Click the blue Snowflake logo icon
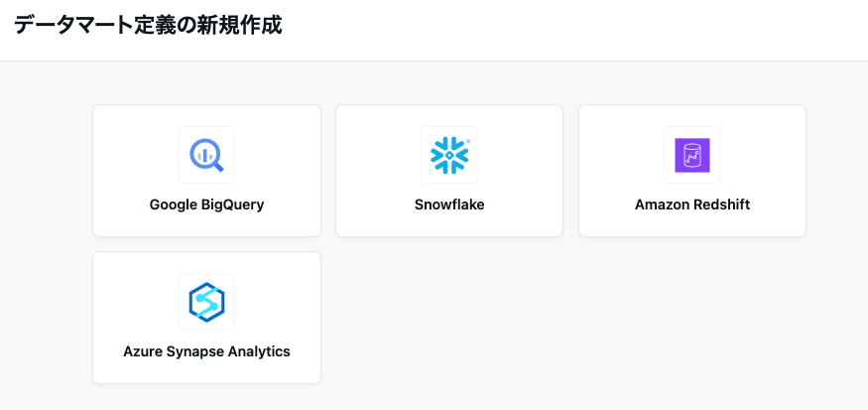 point(449,155)
